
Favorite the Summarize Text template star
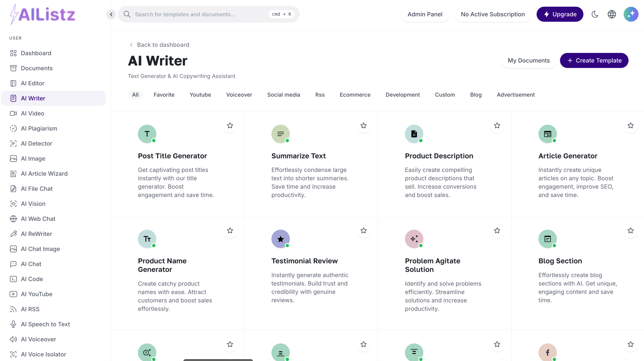click(363, 125)
